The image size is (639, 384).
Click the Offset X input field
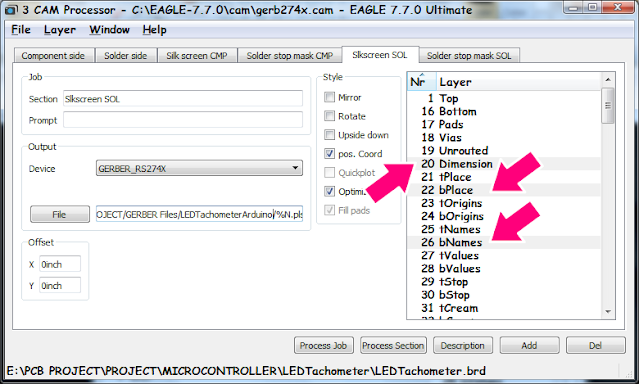[60, 264]
